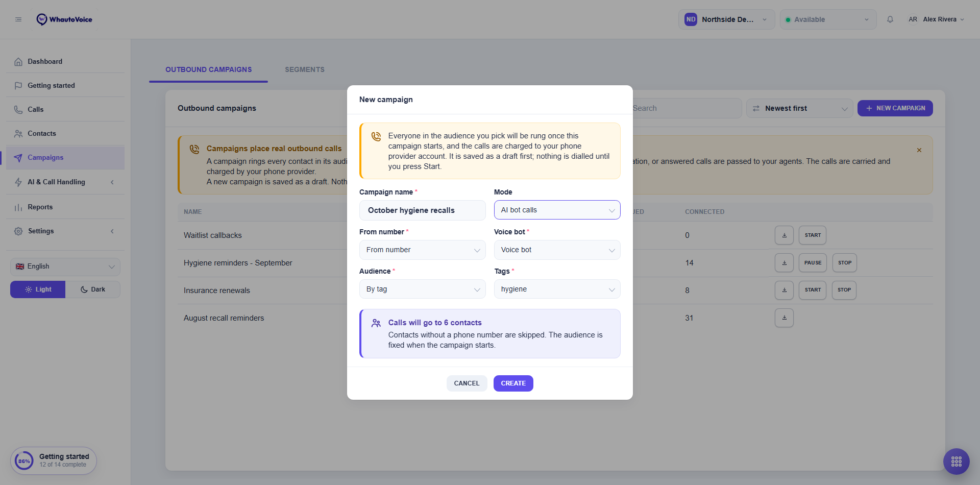
Task: Switch to the Segments tab
Action: click(305, 69)
